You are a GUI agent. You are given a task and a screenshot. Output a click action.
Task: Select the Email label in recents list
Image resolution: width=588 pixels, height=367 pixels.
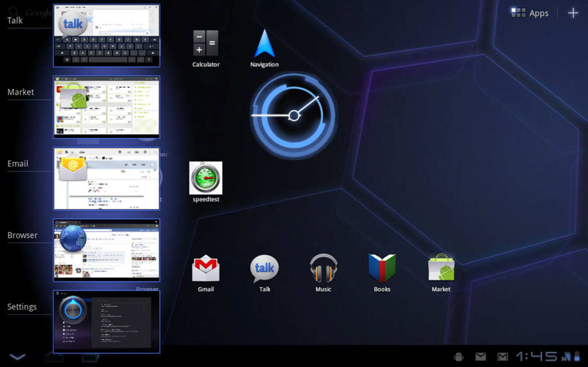18,164
